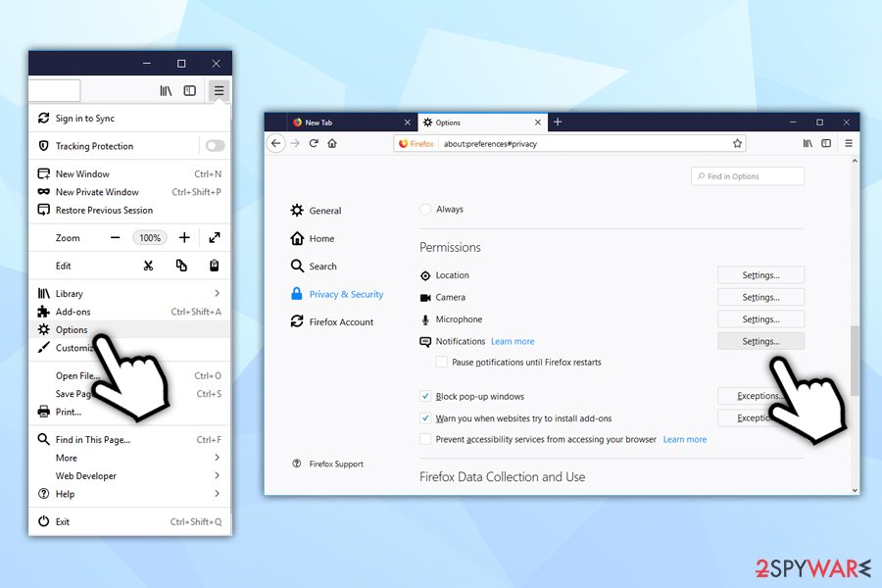Expand the More submenu
This screenshot has width=882, height=588.
218,458
